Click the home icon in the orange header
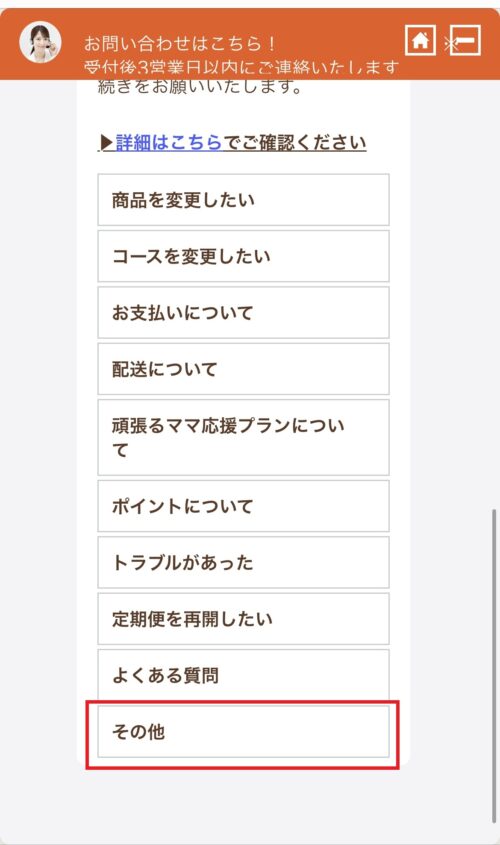Viewport: 500px width, 845px height. (x=420, y=40)
